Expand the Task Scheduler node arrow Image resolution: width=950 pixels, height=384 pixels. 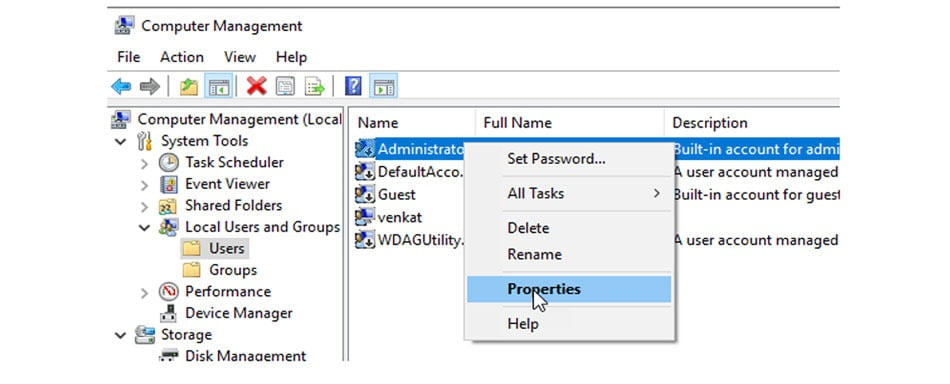[144, 164]
